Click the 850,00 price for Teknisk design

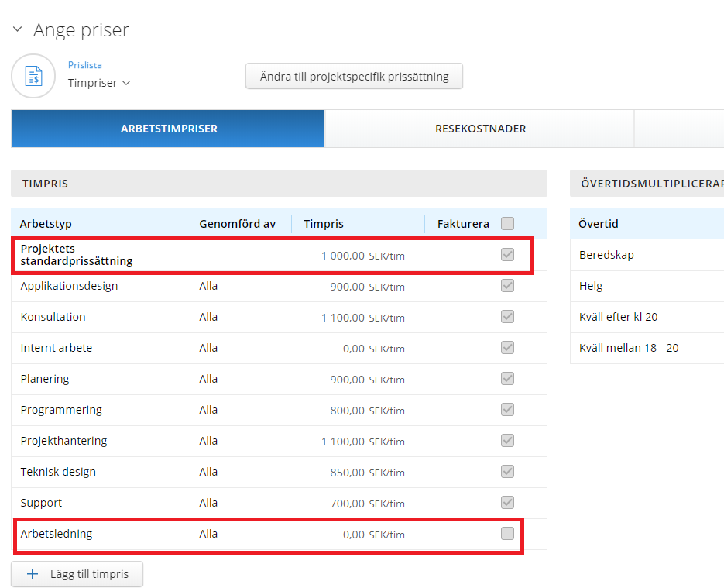[347, 472]
